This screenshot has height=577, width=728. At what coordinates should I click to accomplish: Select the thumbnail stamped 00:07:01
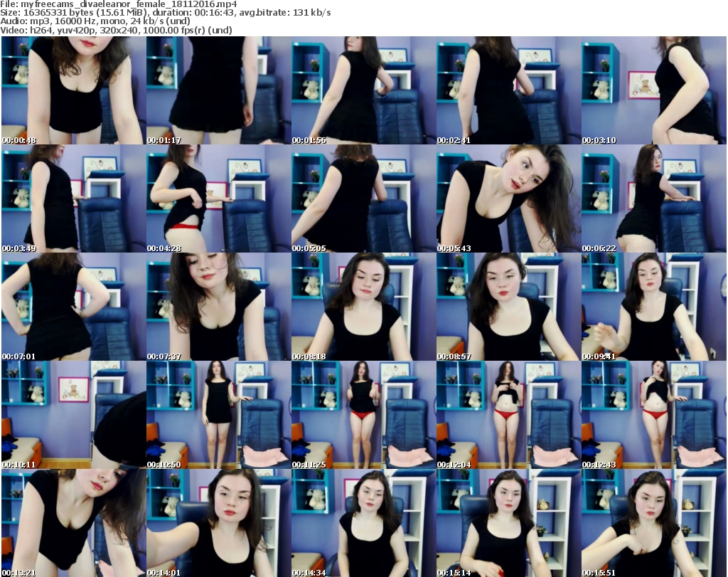tap(74, 307)
